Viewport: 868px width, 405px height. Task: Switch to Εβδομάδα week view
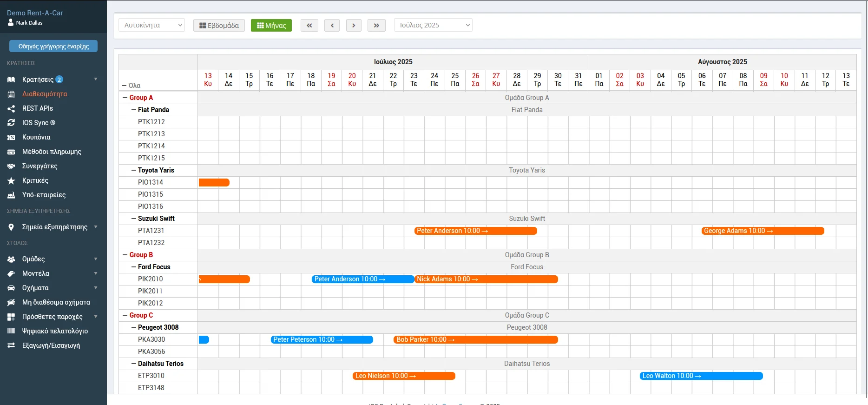pos(219,25)
